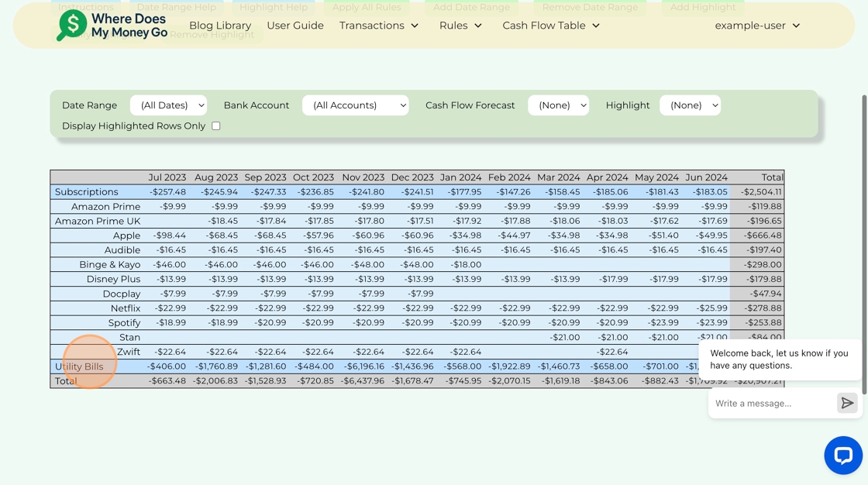Open the Transactions navigation menu

coord(379,26)
